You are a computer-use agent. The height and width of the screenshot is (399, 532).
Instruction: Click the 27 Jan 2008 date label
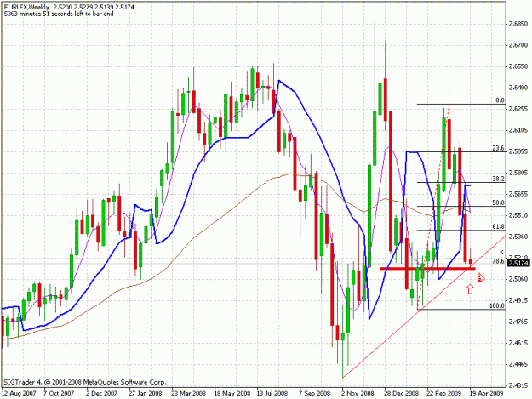click(x=145, y=394)
